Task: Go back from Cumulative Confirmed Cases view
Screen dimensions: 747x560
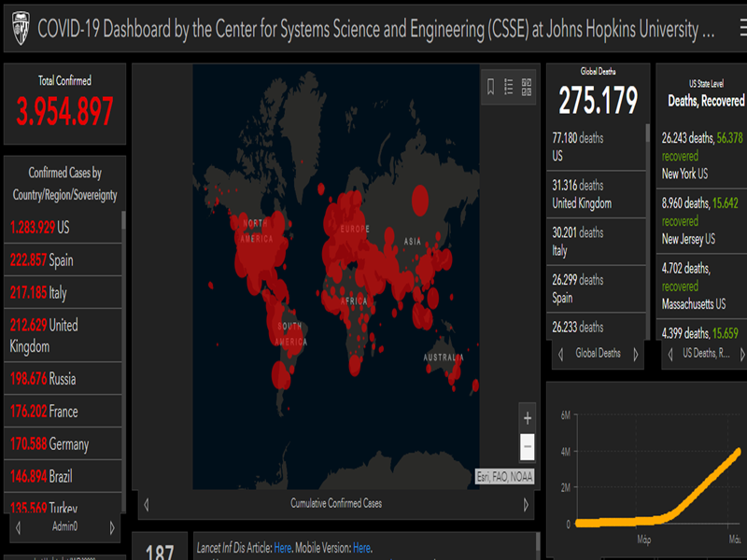Action: 146,504
